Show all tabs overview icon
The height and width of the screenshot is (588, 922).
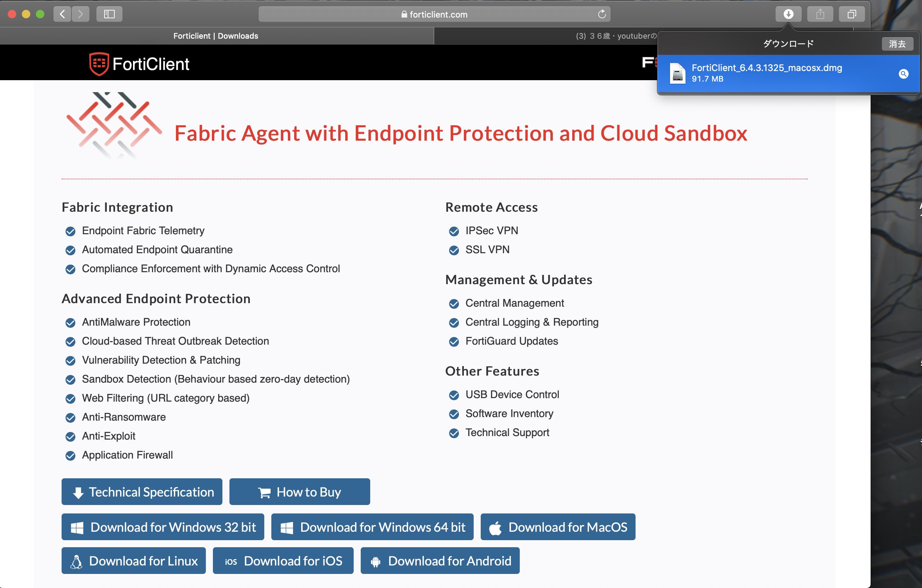point(852,14)
